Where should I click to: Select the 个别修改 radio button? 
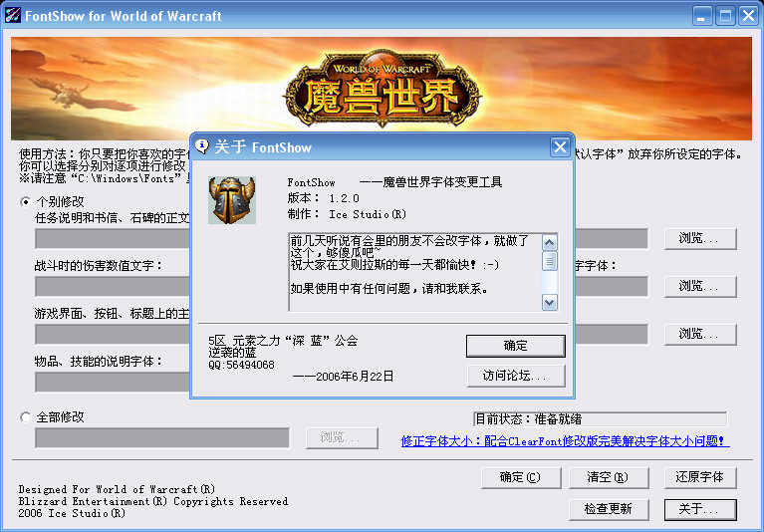coord(25,201)
